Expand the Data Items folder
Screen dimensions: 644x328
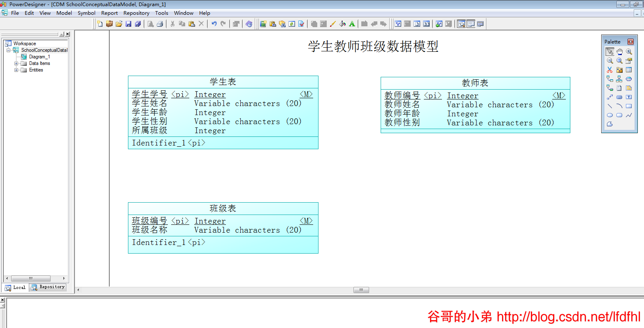click(16, 63)
